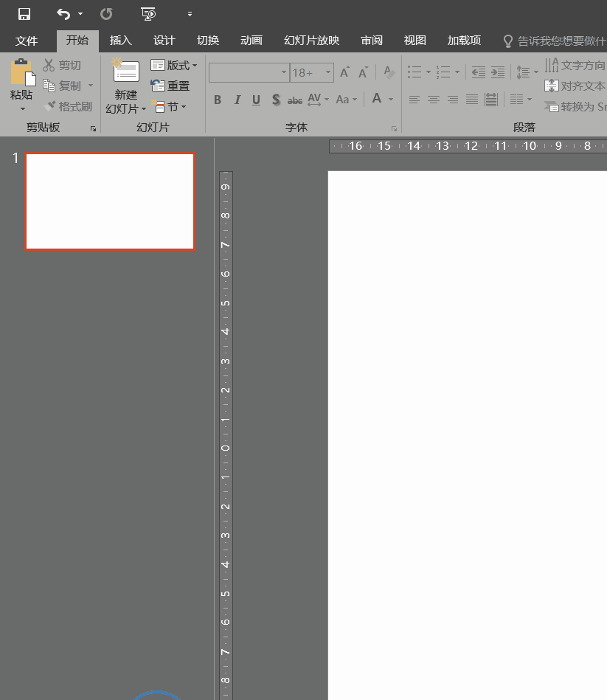Select slide 1 thumbnail in panel
The height and width of the screenshot is (700, 607).
(110, 201)
